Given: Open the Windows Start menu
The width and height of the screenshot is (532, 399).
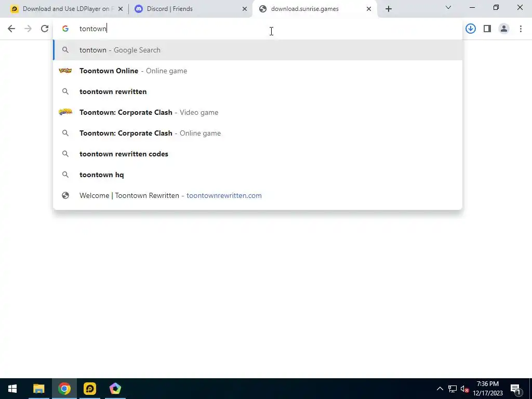Looking at the screenshot, I should (x=12, y=389).
